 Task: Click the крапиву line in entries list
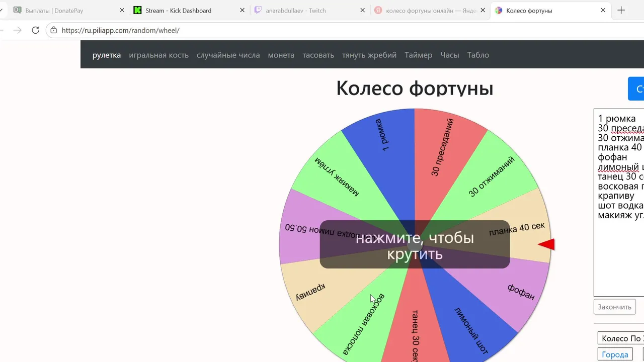pyautogui.click(x=616, y=196)
